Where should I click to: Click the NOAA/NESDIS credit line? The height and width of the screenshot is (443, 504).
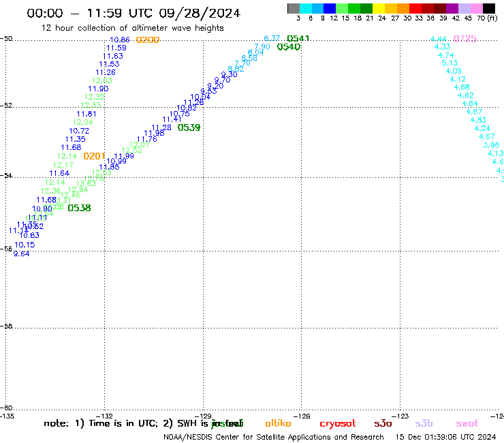(274, 438)
